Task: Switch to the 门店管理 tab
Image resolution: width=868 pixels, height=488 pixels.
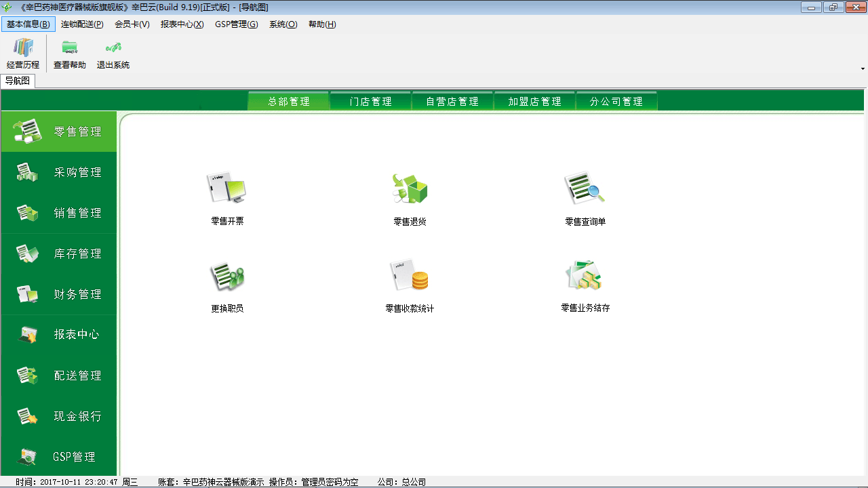Action: pos(371,101)
